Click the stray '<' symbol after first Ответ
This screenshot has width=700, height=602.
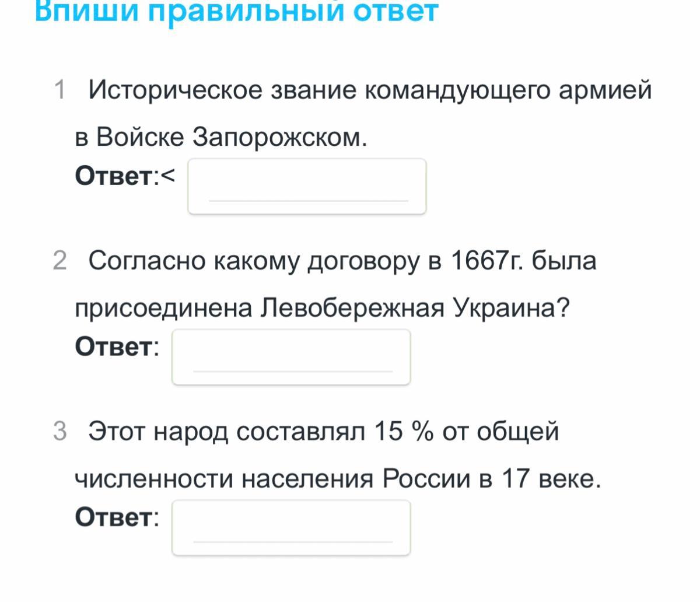pos(167,176)
